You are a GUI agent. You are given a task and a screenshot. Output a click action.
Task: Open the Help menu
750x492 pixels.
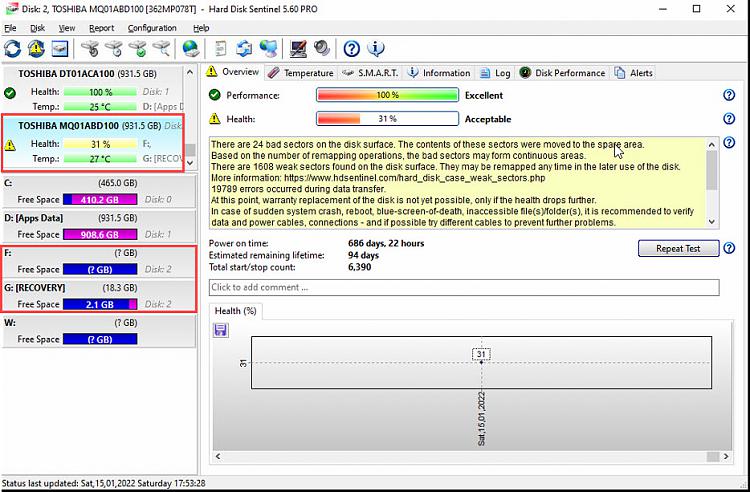[x=201, y=28]
